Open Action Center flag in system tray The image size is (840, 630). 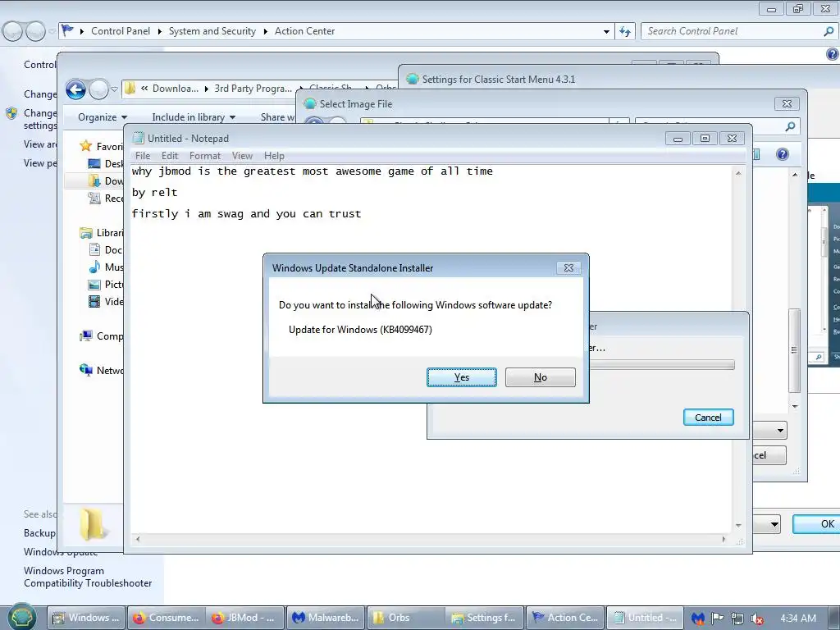tap(717, 619)
